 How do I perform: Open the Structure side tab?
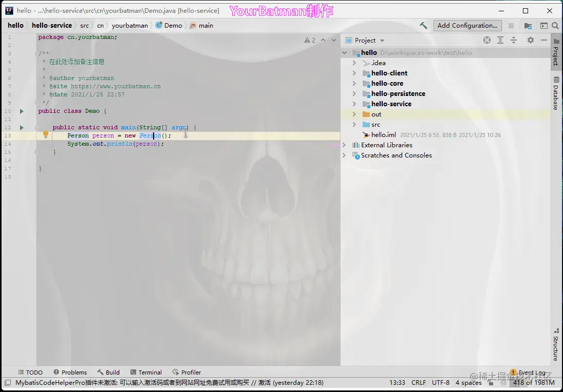coord(556,345)
